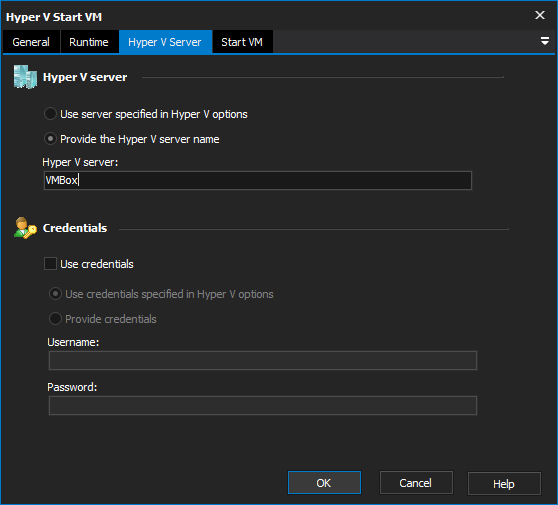This screenshot has width=558, height=505.
Task: Click the Password input field
Action: tap(263, 405)
